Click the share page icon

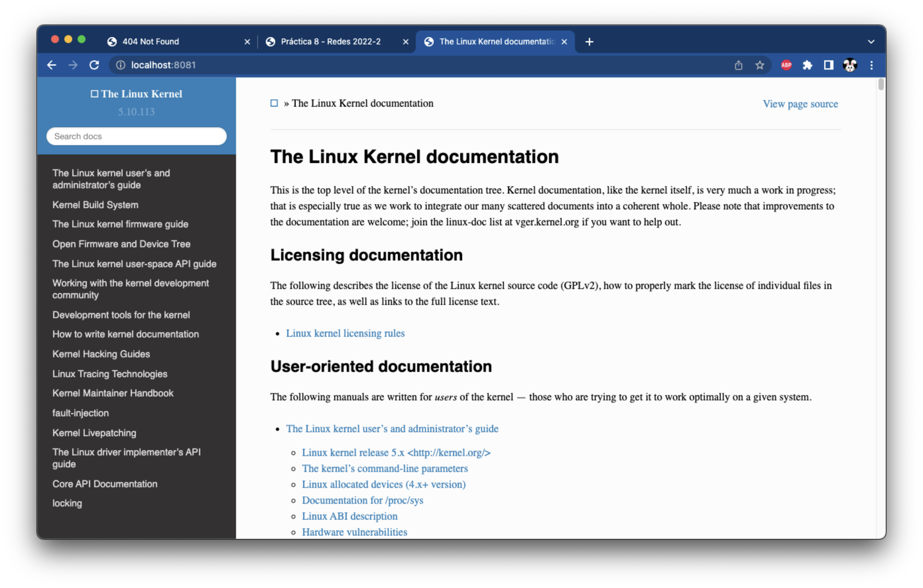pos(738,65)
